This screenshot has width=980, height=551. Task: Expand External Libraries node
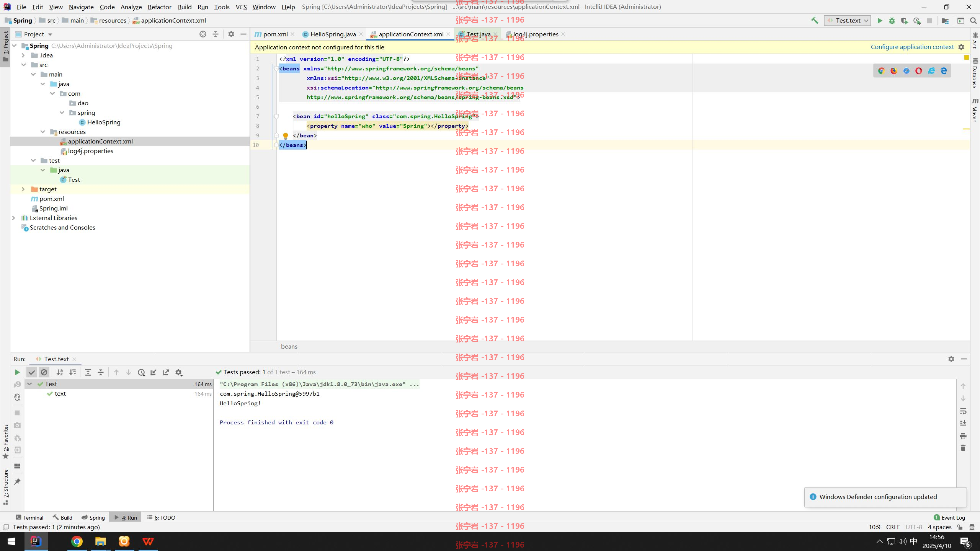(14, 218)
